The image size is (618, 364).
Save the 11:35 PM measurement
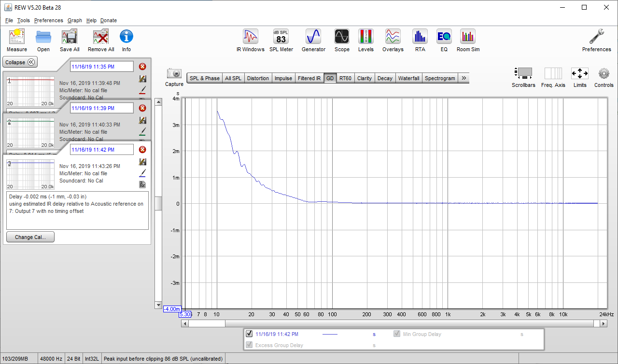[x=142, y=79]
